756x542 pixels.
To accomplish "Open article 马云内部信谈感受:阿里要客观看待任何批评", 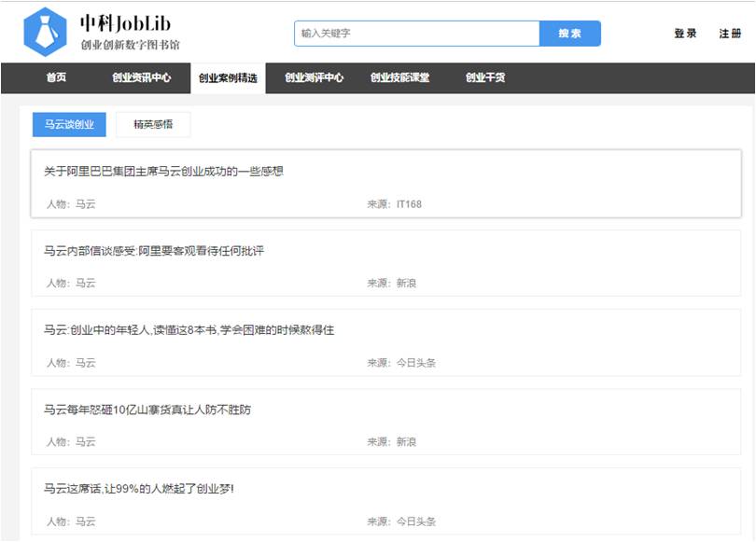I will (154, 251).
